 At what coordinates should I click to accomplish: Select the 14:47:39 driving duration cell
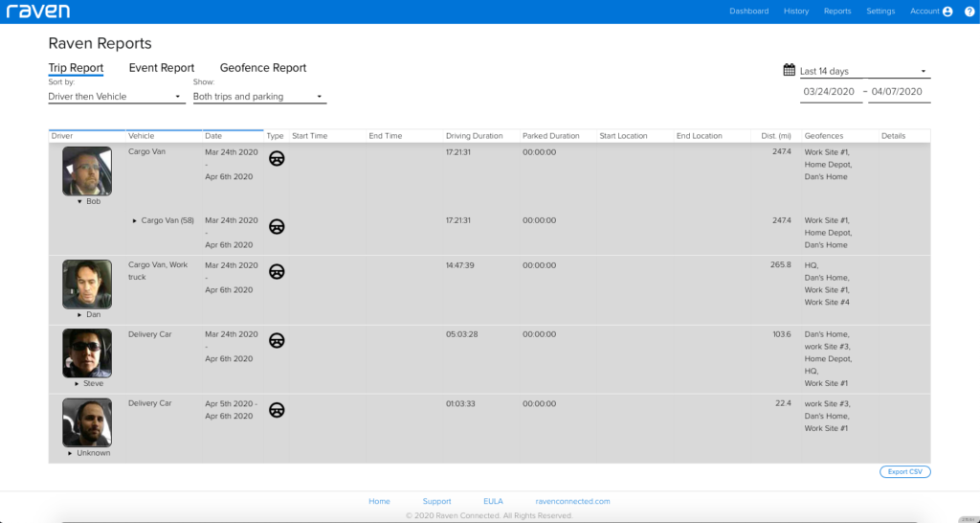pyautogui.click(x=460, y=265)
